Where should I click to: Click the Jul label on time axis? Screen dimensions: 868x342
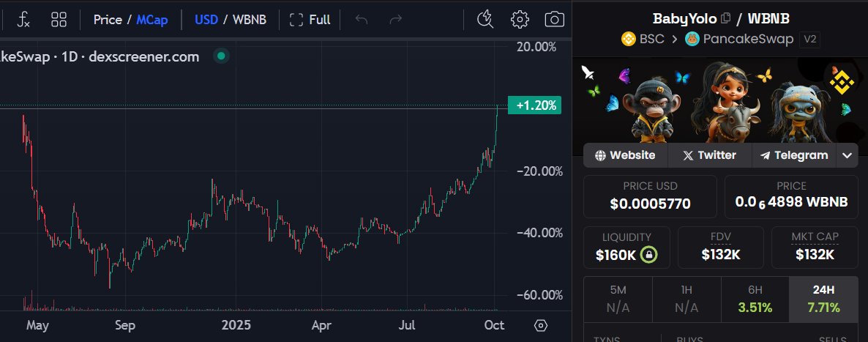point(407,325)
